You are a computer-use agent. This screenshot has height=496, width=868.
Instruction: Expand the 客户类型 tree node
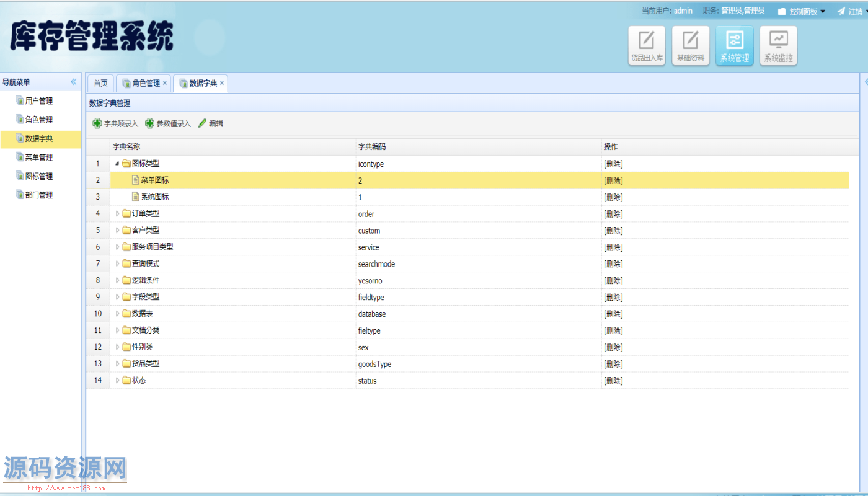[117, 231]
